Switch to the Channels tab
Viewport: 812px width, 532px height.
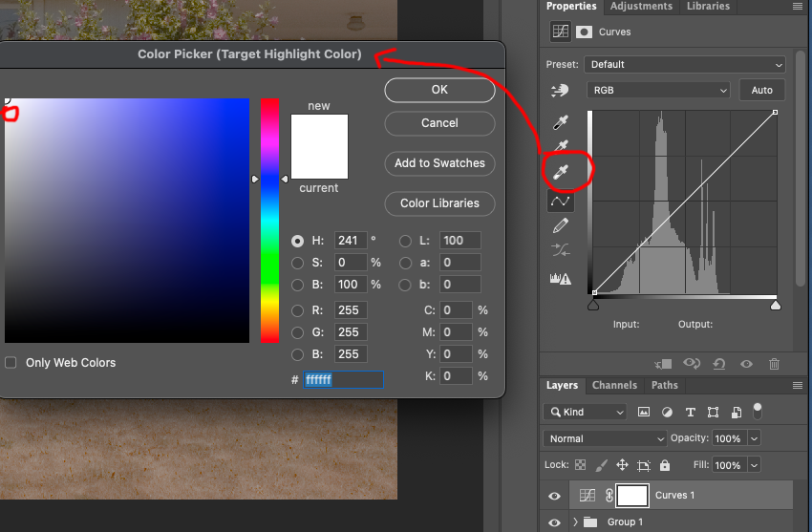pyautogui.click(x=614, y=386)
